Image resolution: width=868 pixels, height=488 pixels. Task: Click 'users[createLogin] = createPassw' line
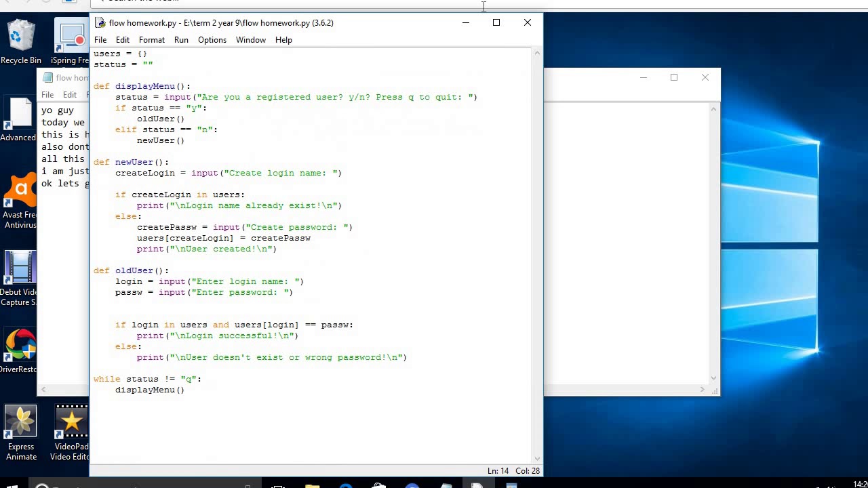point(224,238)
